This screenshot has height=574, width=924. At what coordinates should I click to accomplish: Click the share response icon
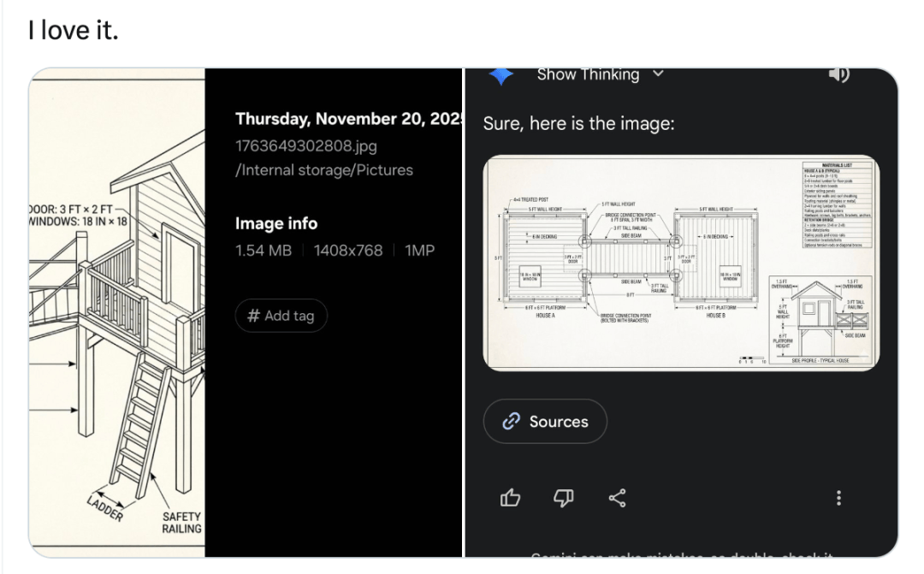617,497
